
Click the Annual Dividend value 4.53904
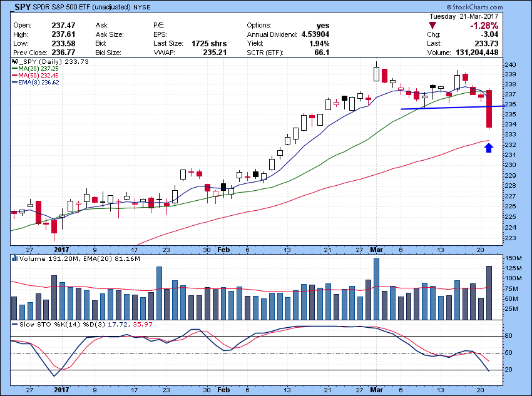coord(315,34)
